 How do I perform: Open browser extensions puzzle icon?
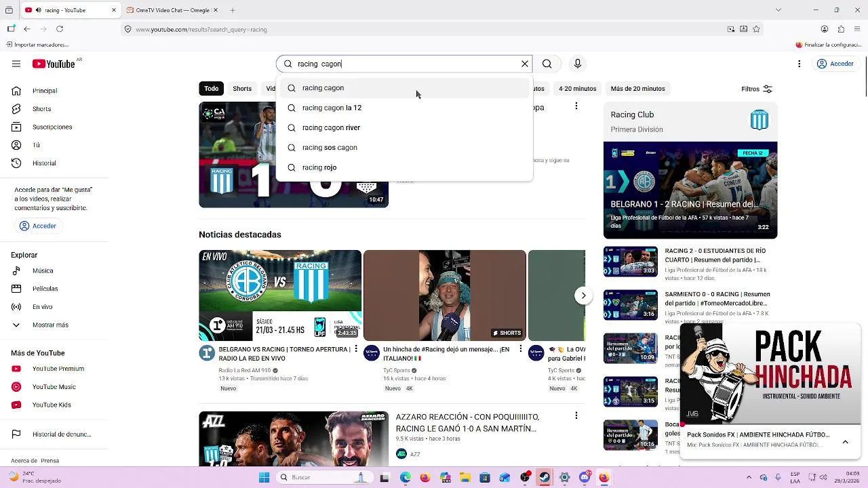click(x=841, y=29)
